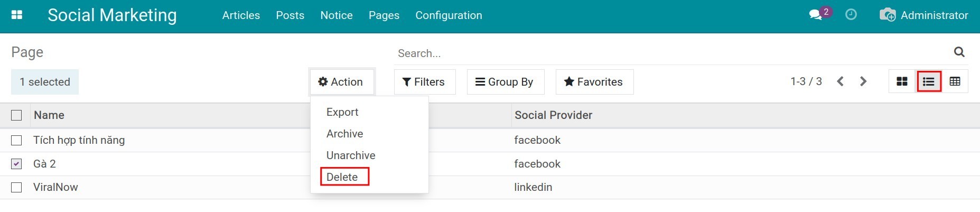Open the conversations chat icon with badge
This screenshot has width=980, height=212.
(816, 15)
